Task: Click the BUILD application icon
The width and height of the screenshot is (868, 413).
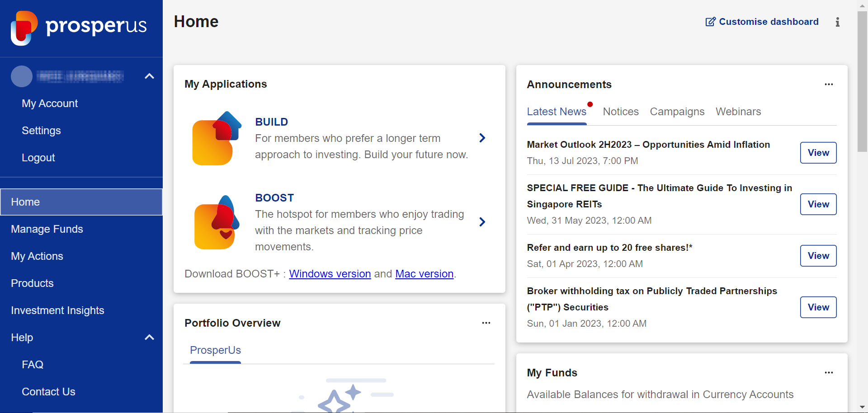Action: 217,138
